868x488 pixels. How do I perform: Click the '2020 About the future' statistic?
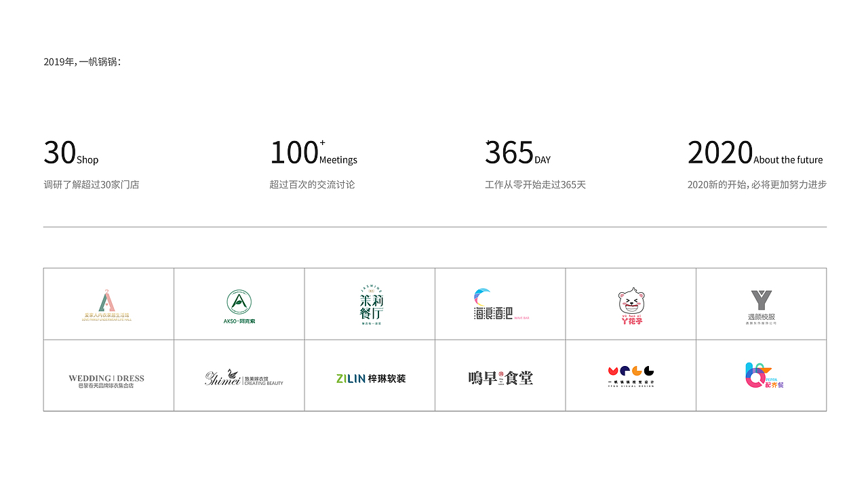tap(755, 153)
